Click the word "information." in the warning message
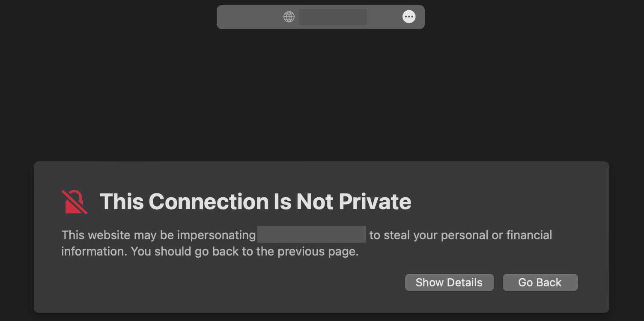The image size is (644, 321). [x=94, y=252]
